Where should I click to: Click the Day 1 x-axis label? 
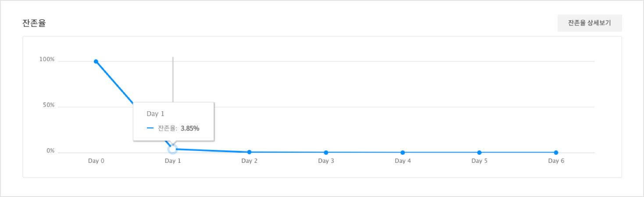(172, 161)
